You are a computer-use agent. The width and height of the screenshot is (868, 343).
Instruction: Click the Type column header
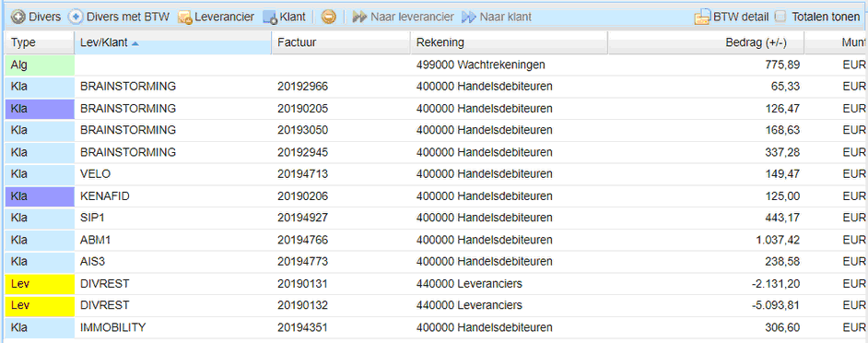(40, 42)
